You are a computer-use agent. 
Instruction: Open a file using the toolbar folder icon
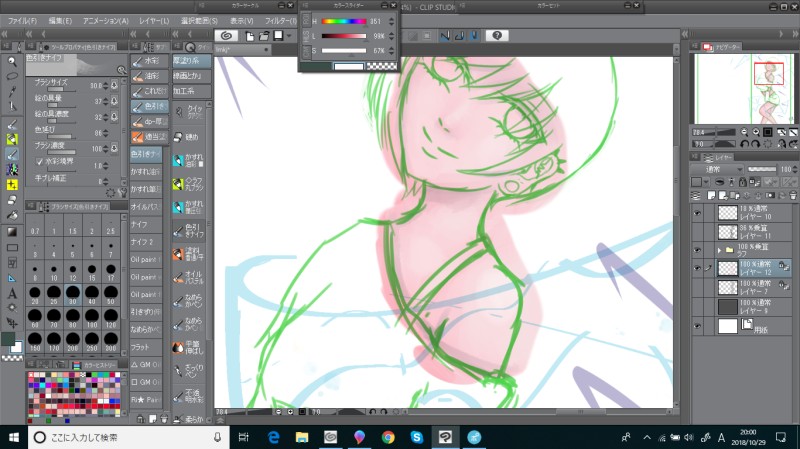pyautogui.click(x=264, y=36)
